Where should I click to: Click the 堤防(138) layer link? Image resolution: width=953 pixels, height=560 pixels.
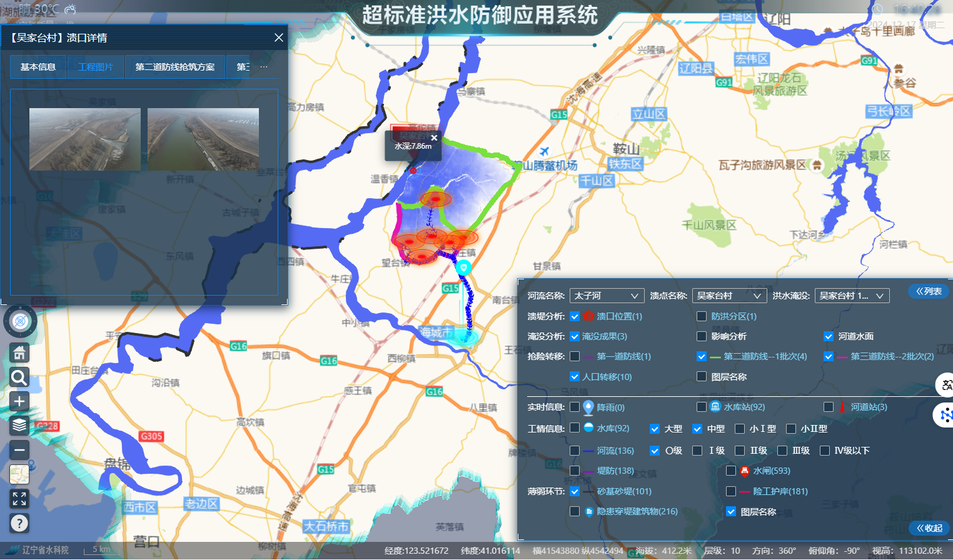coord(615,471)
